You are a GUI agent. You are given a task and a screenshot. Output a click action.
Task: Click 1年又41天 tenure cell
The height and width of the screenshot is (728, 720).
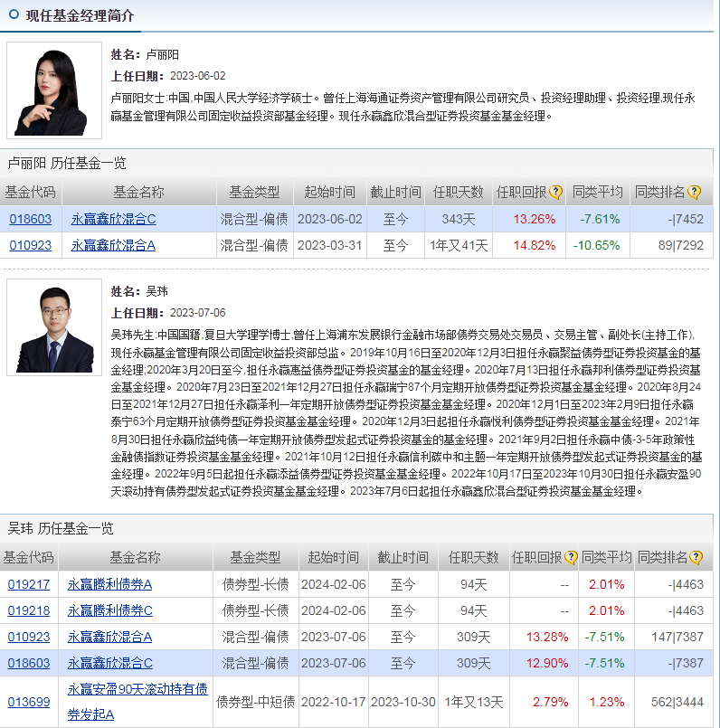[459, 245]
